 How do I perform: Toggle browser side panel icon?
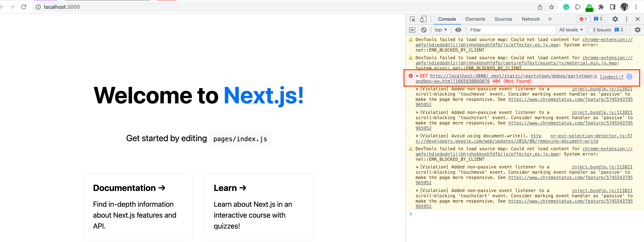pos(613,7)
